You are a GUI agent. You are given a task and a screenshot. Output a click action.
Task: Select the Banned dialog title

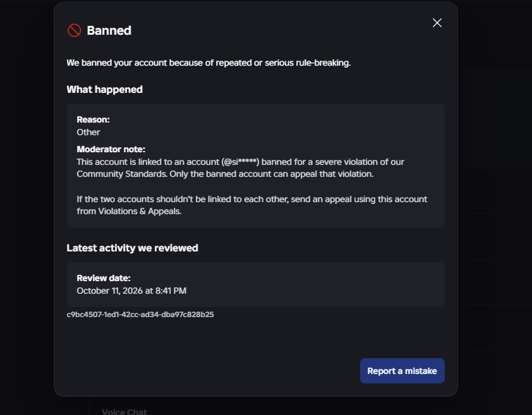pyautogui.click(x=109, y=30)
